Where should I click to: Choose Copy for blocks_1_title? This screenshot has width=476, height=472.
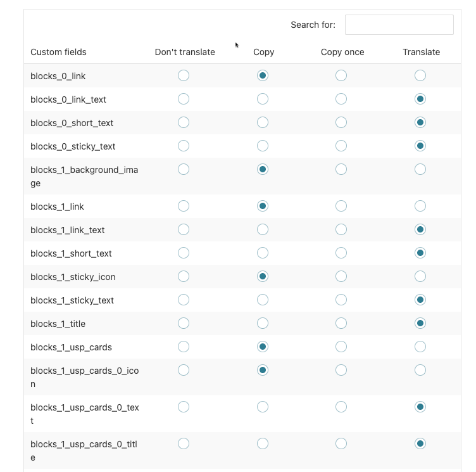(263, 323)
